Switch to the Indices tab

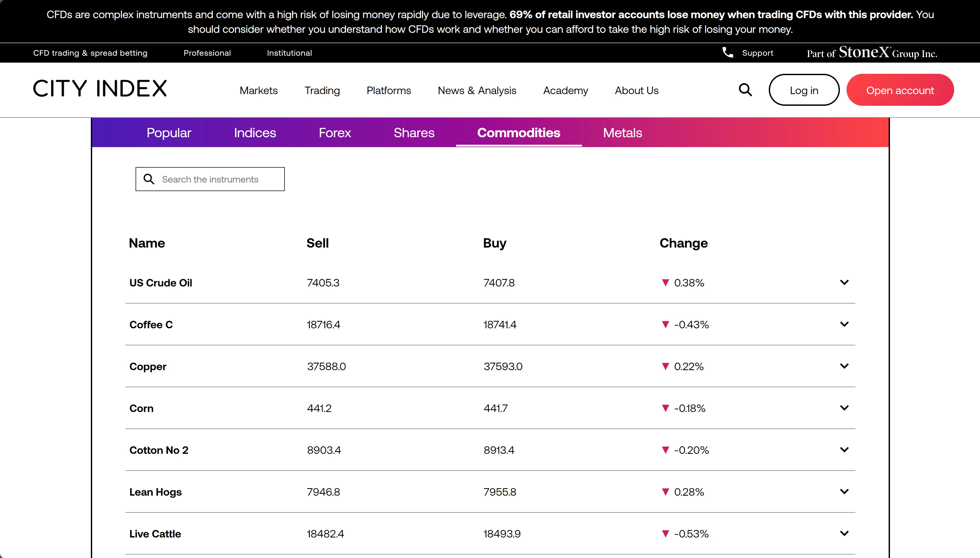[255, 133]
